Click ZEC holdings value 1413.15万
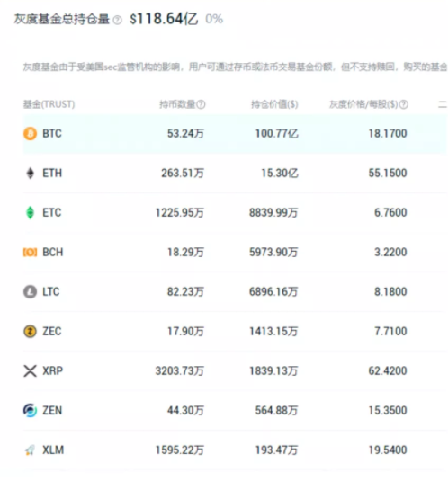The height and width of the screenshot is (481, 448). (273, 331)
